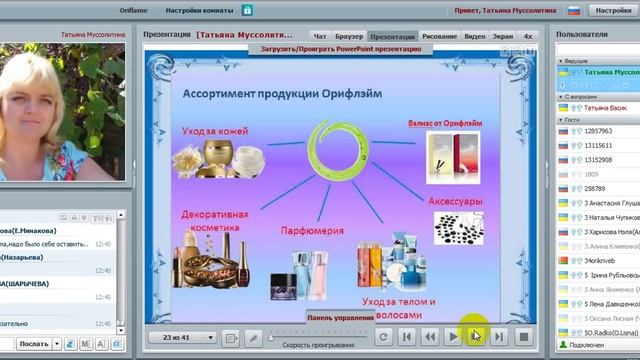640x360 pixels.
Task: Click the Подключен connection status icon
Action: coord(563,345)
